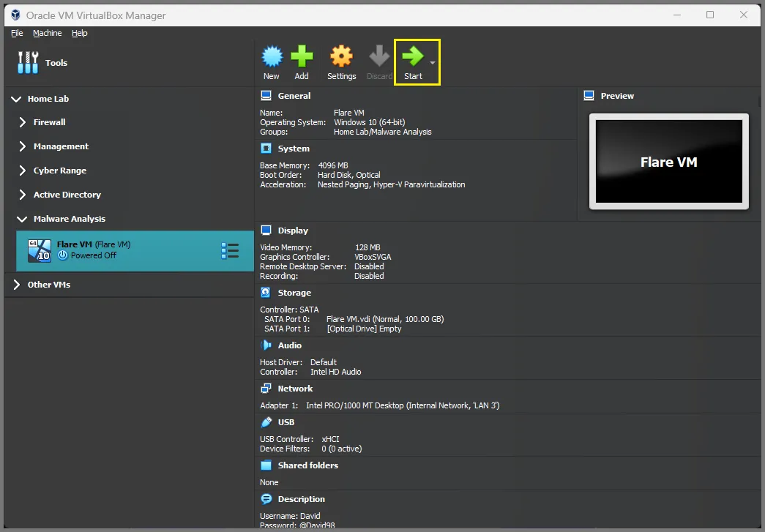Click the USB section icon
This screenshot has height=532, width=765.
tap(266, 422)
